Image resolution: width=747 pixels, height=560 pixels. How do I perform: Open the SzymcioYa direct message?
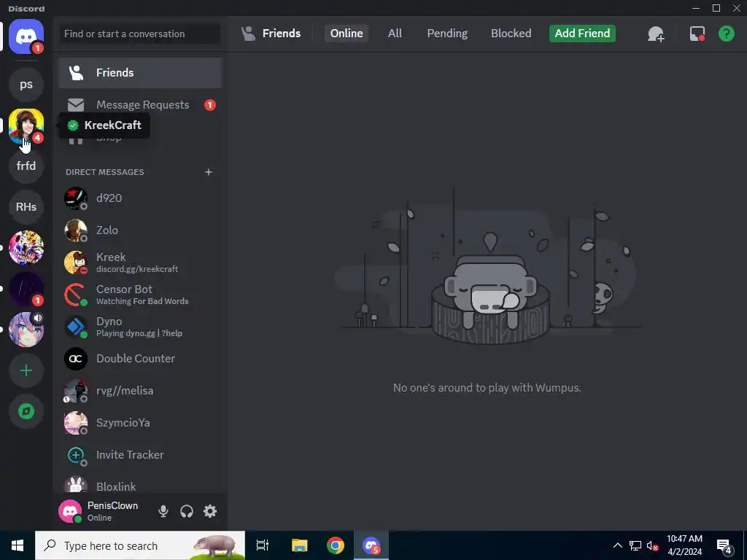tap(140, 423)
